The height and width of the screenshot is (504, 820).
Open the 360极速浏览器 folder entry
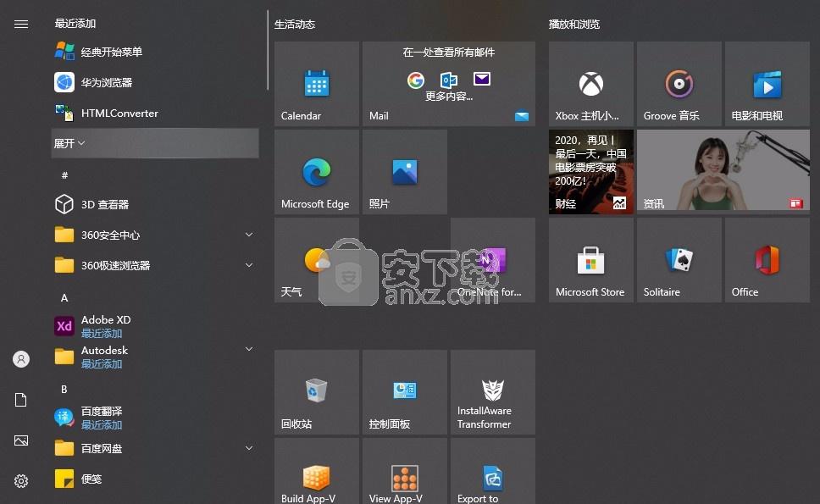[x=155, y=266]
